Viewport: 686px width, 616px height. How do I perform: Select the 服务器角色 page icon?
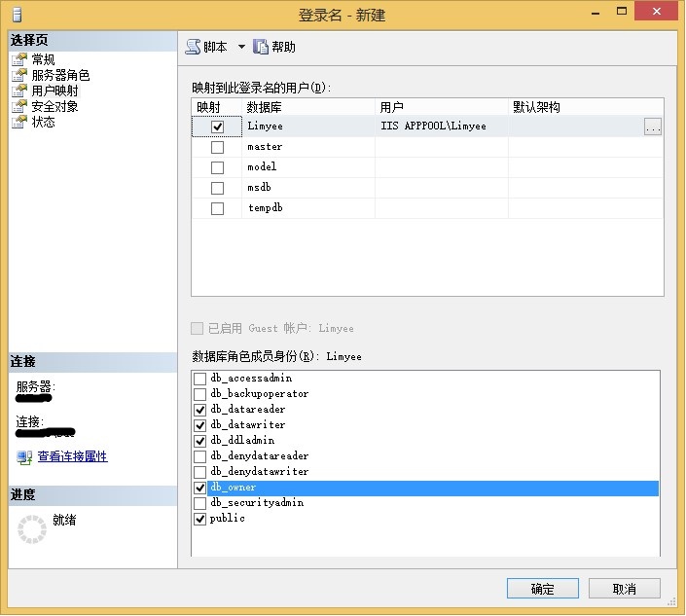point(19,76)
